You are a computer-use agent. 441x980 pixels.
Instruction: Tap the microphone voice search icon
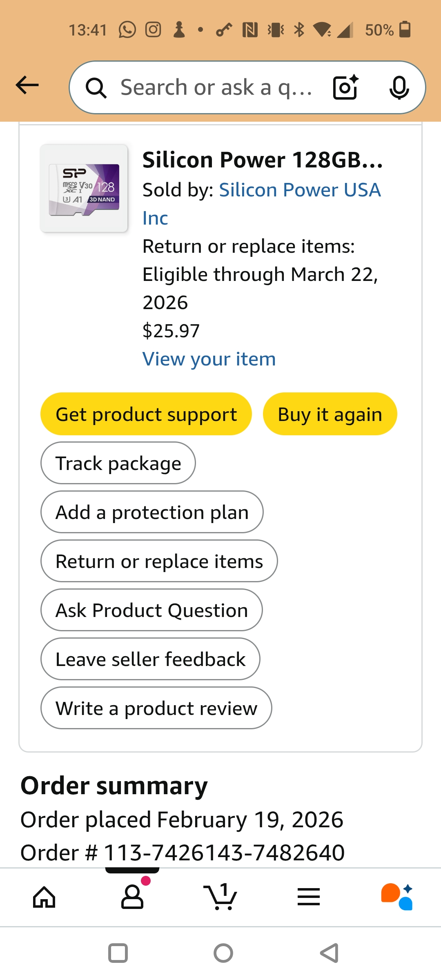[399, 87]
